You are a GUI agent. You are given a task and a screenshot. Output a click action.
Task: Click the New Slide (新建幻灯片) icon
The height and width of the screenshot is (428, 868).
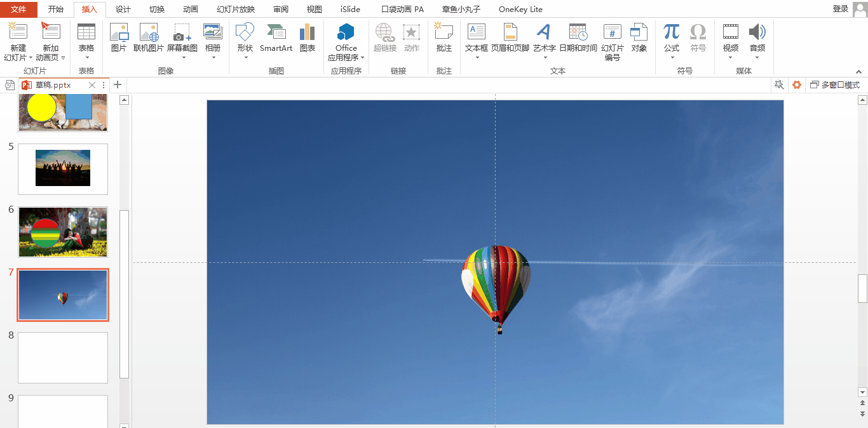(18, 32)
